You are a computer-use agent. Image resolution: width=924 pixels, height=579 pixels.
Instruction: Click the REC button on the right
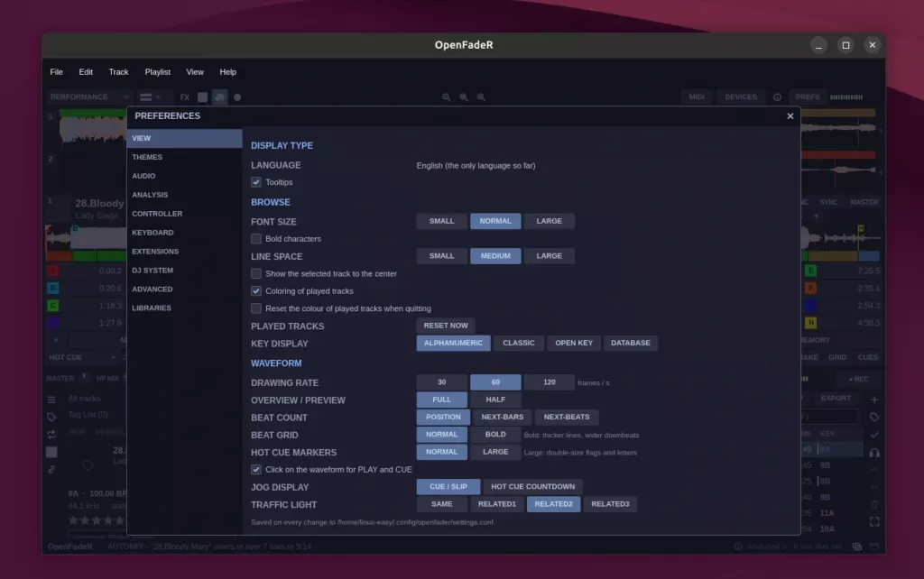(x=858, y=380)
